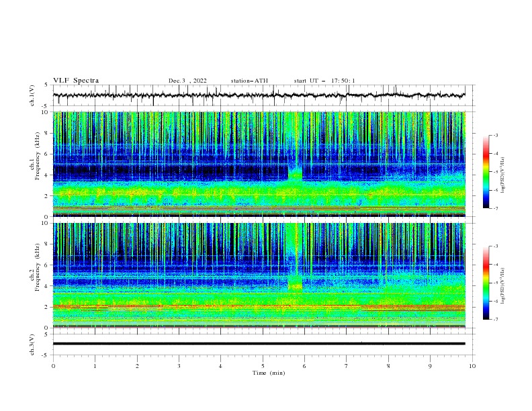Click time axis tick label "9"
The height and width of the screenshot is (411, 532).
[x=430, y=366]
